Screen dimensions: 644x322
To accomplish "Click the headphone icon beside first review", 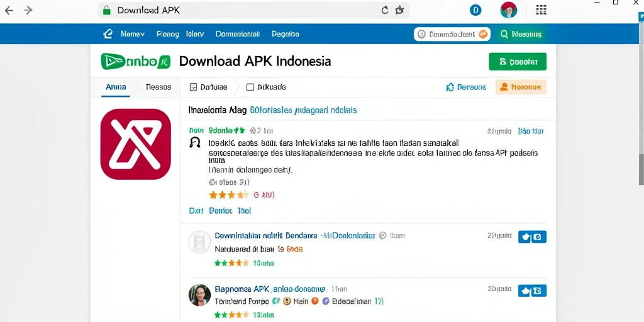I will point(195,143).
